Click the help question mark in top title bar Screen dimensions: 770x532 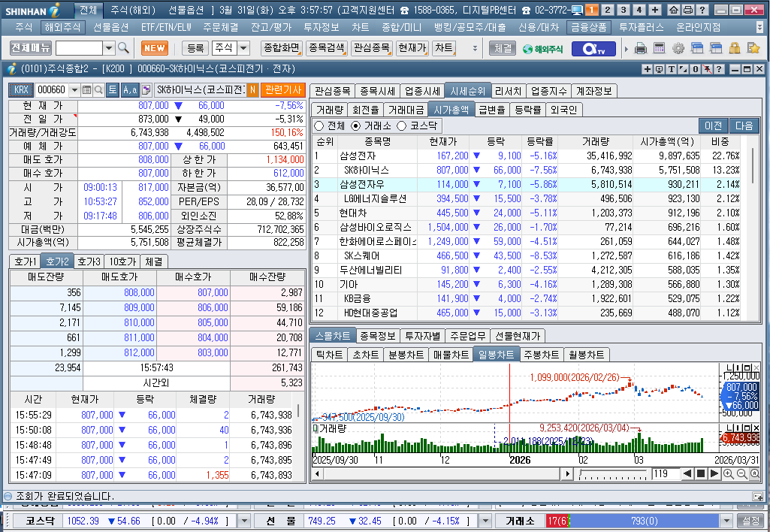pos(702,10)
